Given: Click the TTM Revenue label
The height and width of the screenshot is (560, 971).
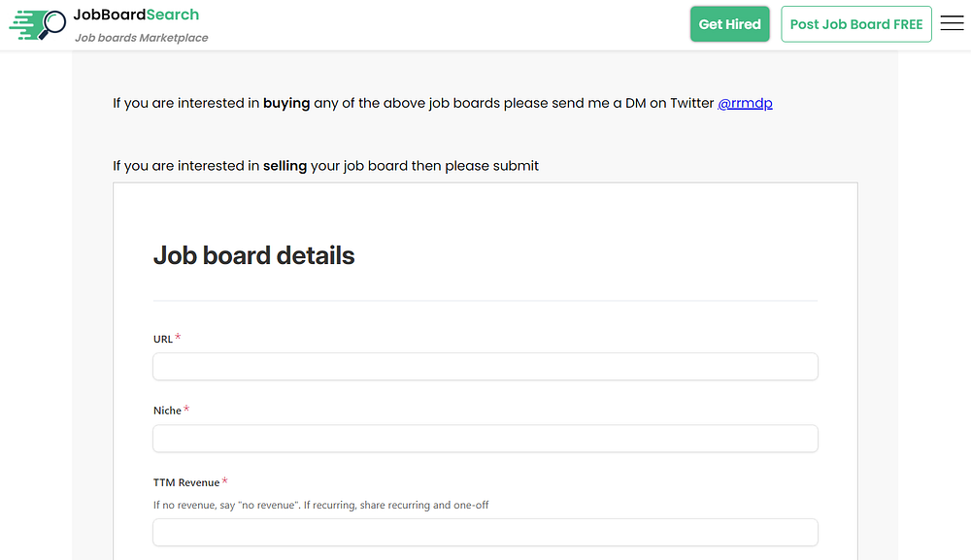Looking at the screenshot, I should [186, 482].
